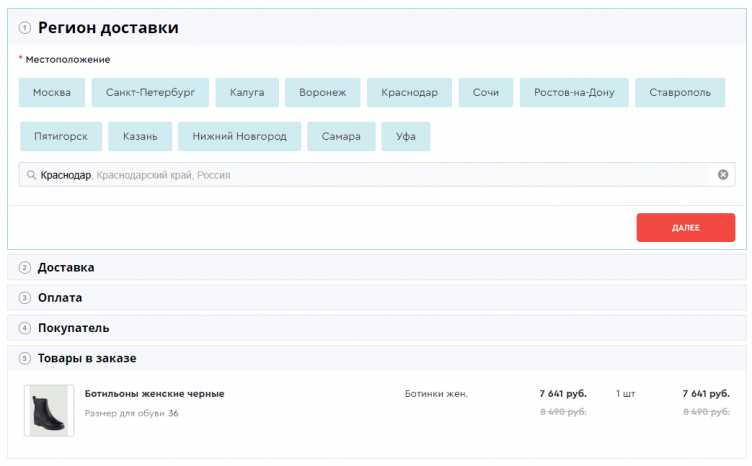Expand the Оплата section
The width and height of the screenshot is (752, 466).
coord(60,297)
